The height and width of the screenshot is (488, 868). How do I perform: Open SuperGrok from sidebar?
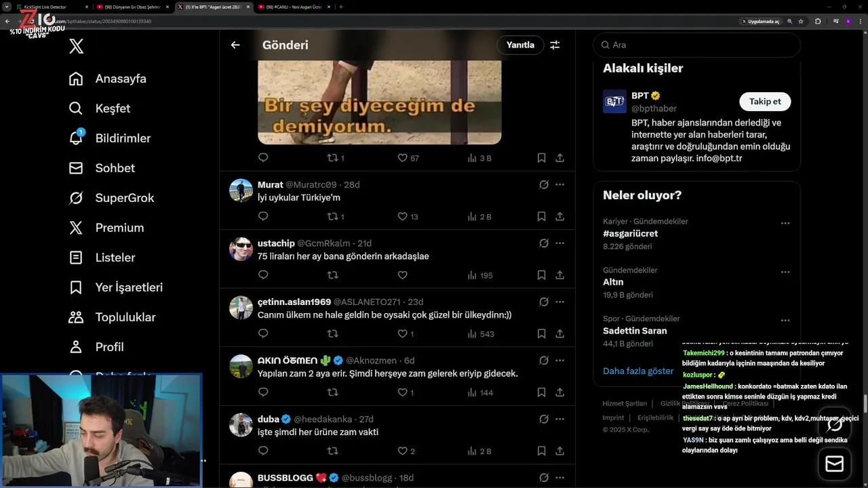tap(111, 198)
